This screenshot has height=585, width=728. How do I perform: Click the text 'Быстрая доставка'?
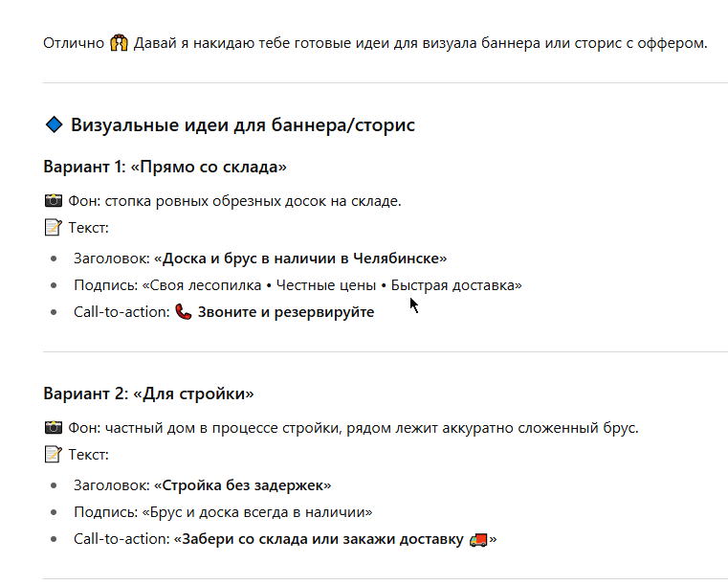pos(452,285)
